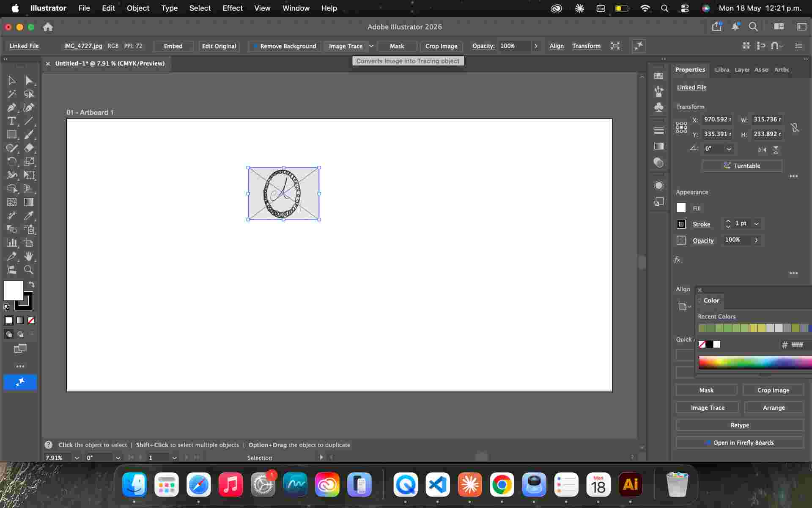Open stroke weight dropdown

[x=757, y=224]
